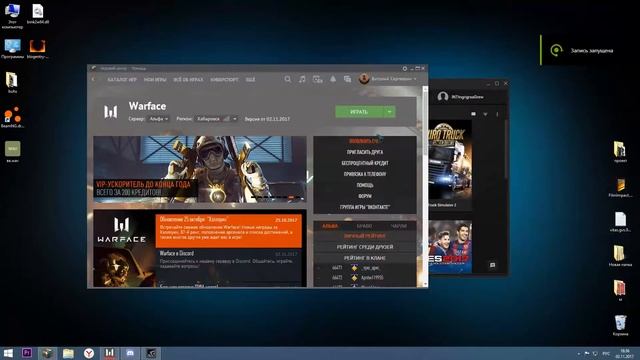Click the view mode icon in the right window toolbar
The width and height of the screenshot is (640, 360).
point(473,114)
